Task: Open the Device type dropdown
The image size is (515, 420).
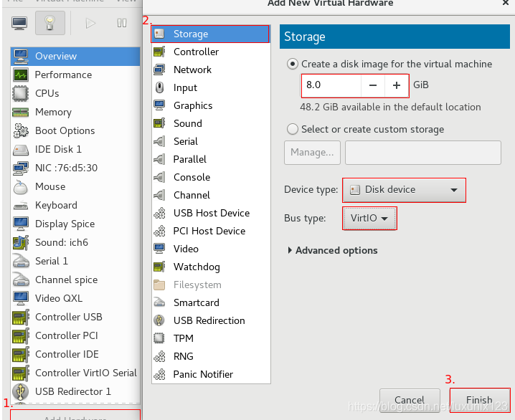Action: 404,190
